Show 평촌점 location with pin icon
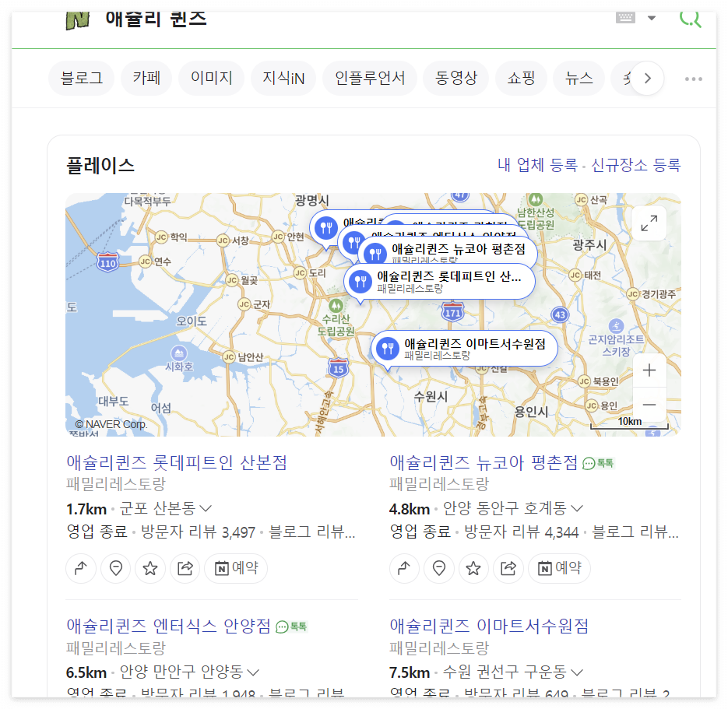728x709 pixels. [x=439, y=568]
